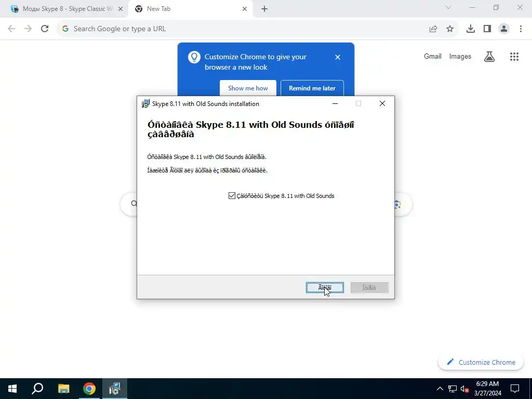This screenshot has width=532, height=399.
Task: Open Windows notification center
Action: (515, 389)
